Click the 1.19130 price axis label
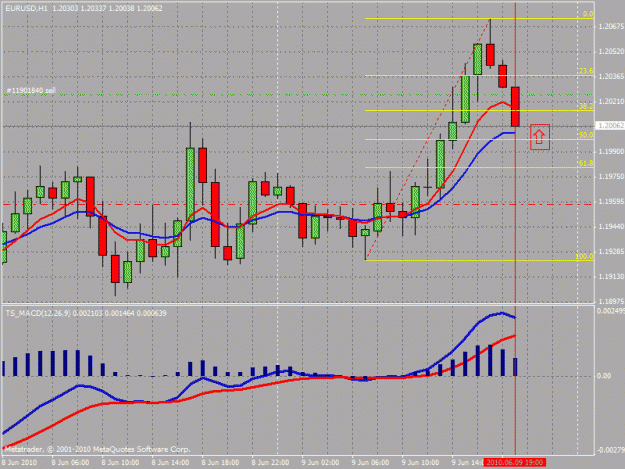The height and width of the screenshot is (469, 625). coord(611,276)
